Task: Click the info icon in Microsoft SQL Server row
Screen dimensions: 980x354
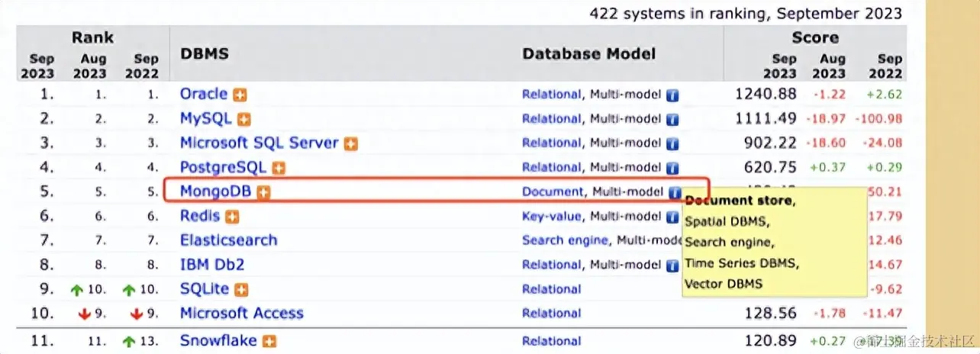Action: [672, 143]
